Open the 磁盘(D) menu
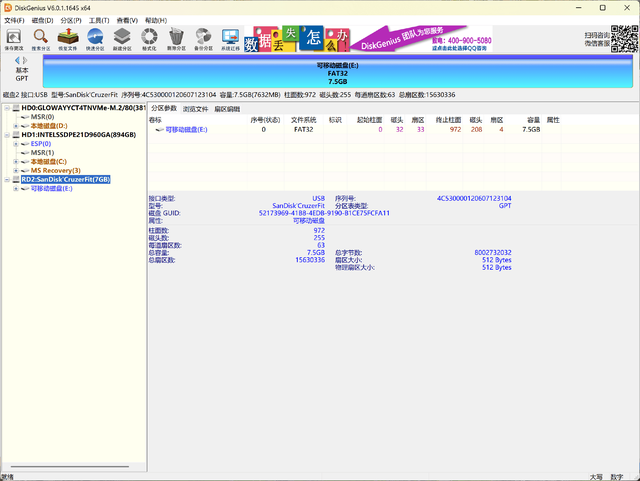The image size is (640, 481). (x=42, y=20)
